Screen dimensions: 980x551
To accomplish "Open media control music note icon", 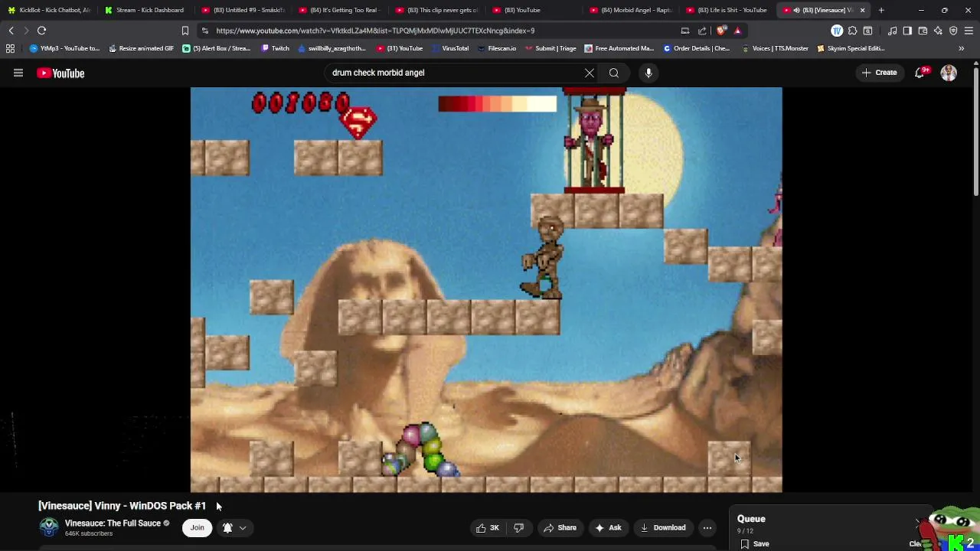I will tap(893, 31).
